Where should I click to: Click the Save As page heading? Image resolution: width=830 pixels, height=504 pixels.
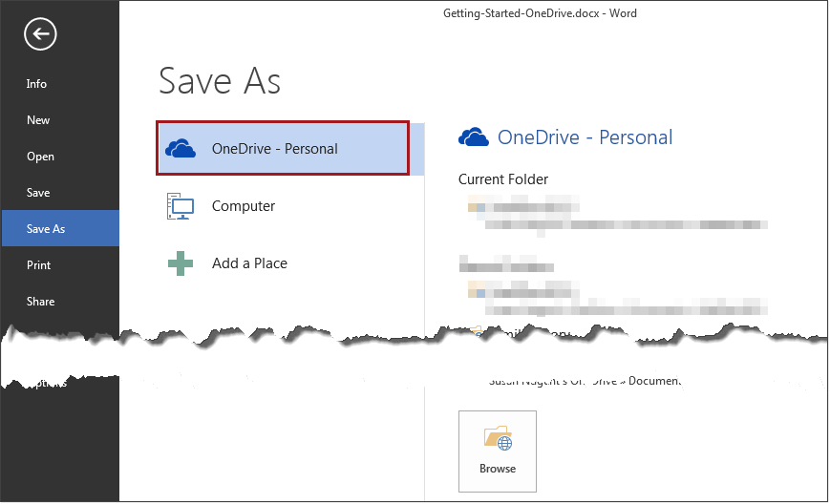click(x=220, y=81)
